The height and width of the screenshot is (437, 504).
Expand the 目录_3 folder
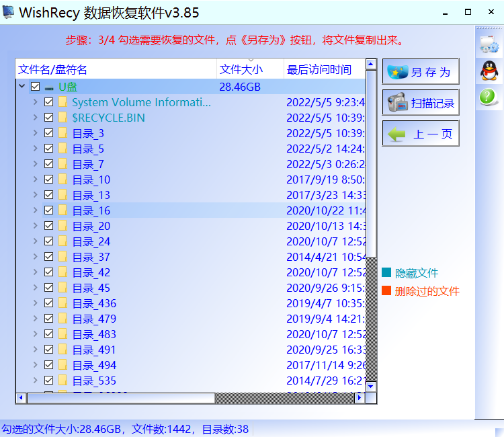[x=36, y=133]
